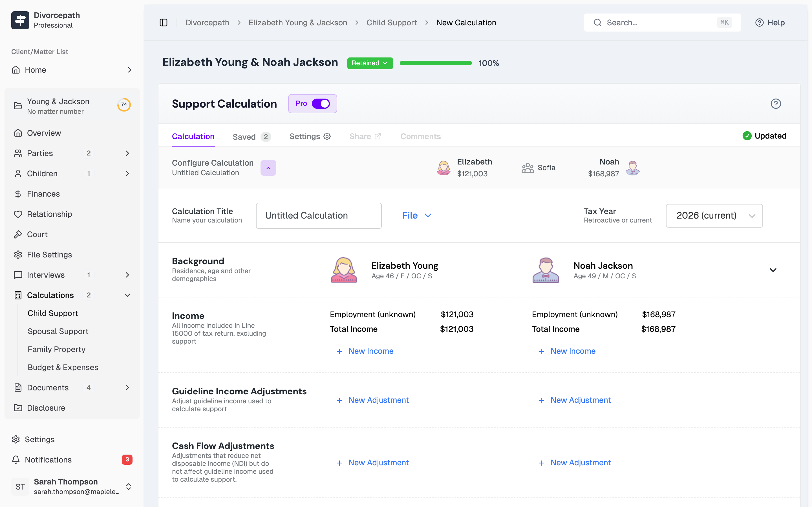Click Sofia children group icon

coord(528,168)
